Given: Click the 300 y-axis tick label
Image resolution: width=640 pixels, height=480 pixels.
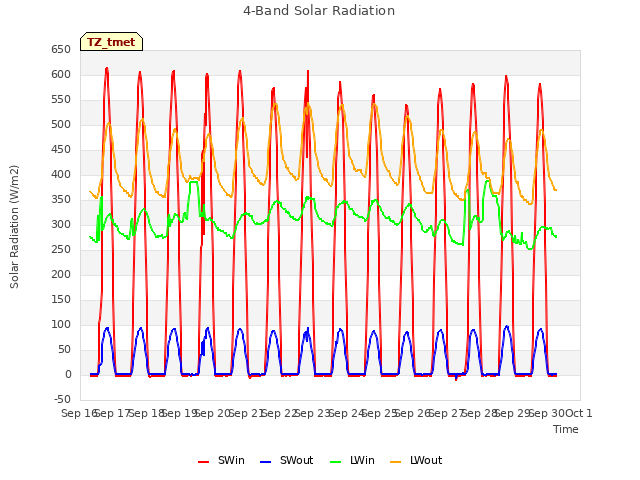Looking at the screenshot, I should click(x=61, y=224).
